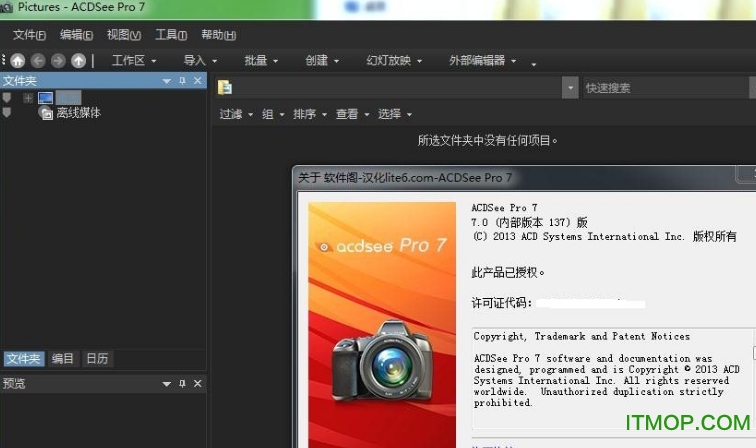Screen dimensions: 756x448
Task: Click the Home navigation icon
Action: (17, 61)
